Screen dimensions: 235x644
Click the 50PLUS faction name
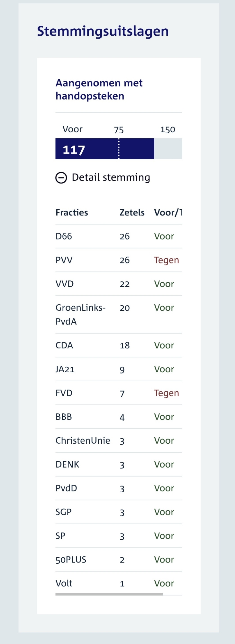click(71, 560)
